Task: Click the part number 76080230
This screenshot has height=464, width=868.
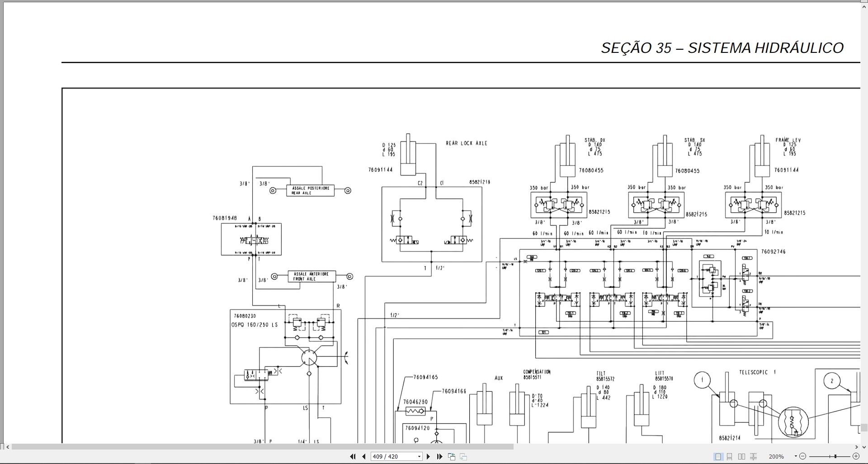Action: click(x=245, y=316)
